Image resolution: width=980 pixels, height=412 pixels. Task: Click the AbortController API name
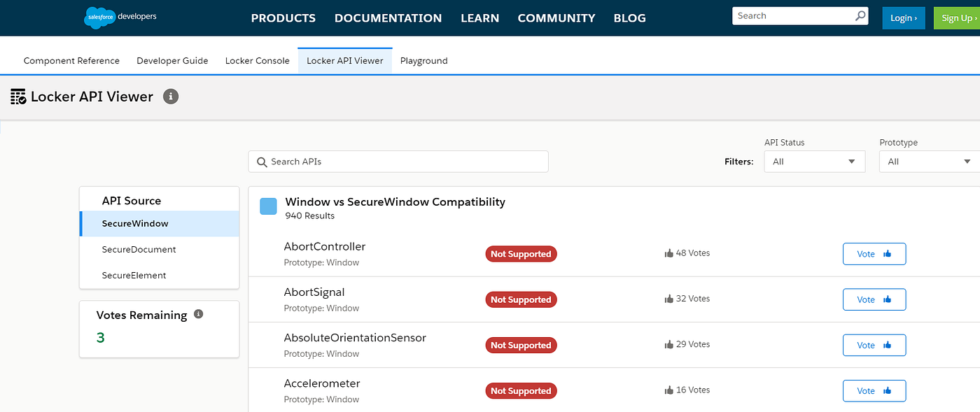point(325,246)
